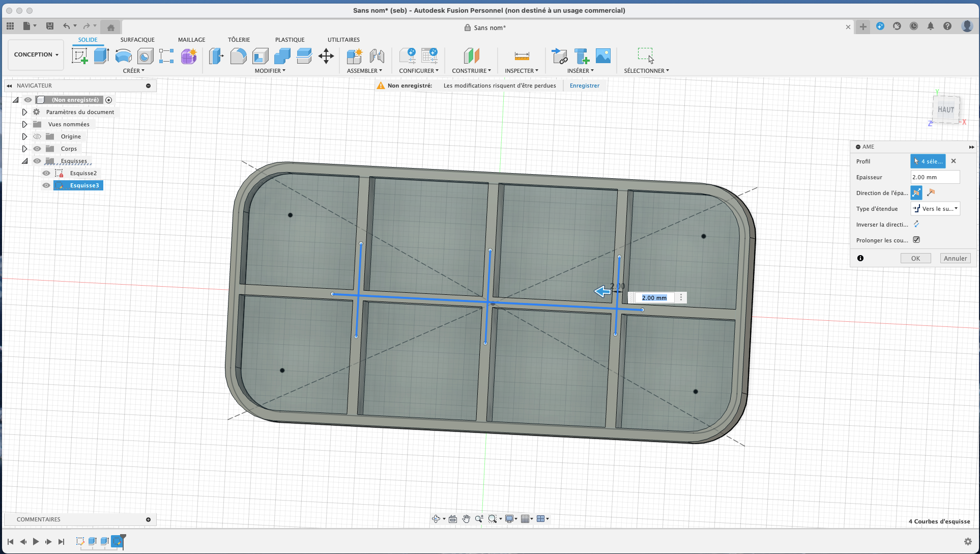Switch to the UTILITAIRES tab
Screen dimensions: 980x554
point(343,40)
